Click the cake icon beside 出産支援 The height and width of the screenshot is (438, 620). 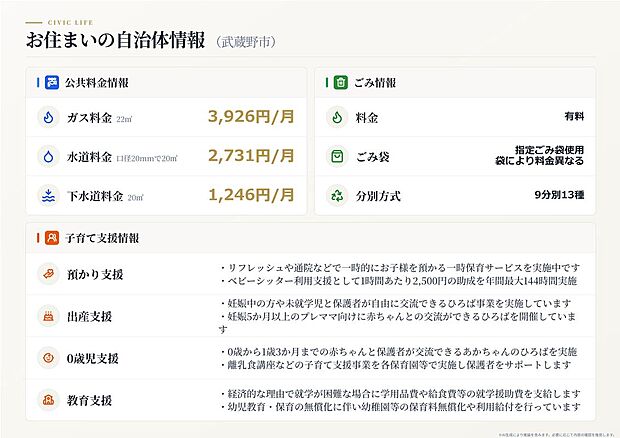48,316
